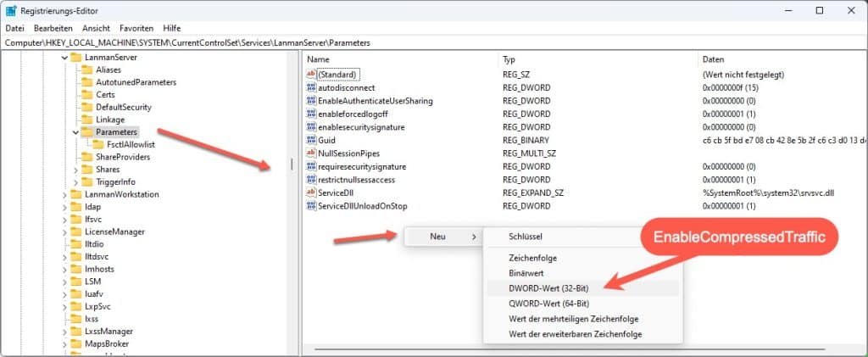The image size is (868, 357).
Task: Click the TriggerInfo folder icon
Action: pyautogui.click(x=87, y=182)
